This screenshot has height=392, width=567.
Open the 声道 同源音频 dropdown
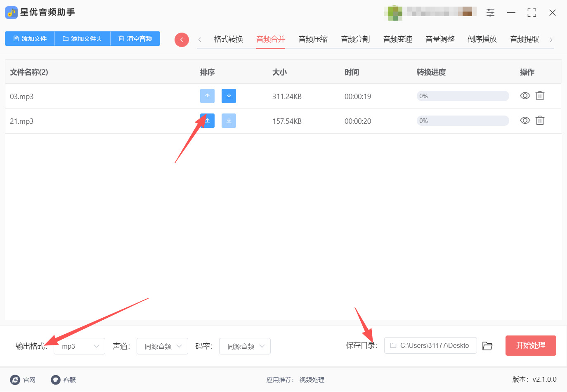click(162, 346)
